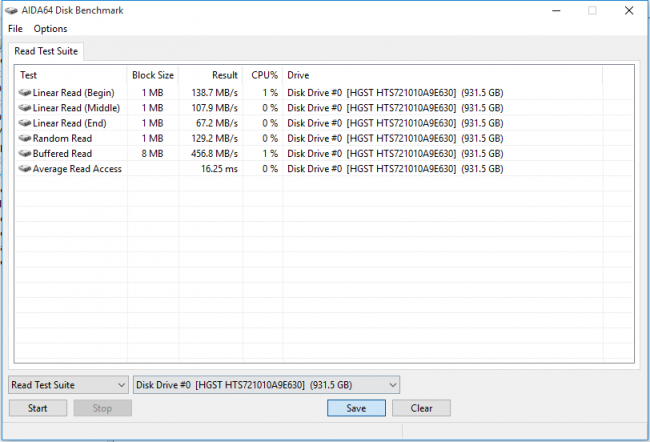650x442 pixels.
Task: Select the Read Test Suite tab
Action: (46, 51)
